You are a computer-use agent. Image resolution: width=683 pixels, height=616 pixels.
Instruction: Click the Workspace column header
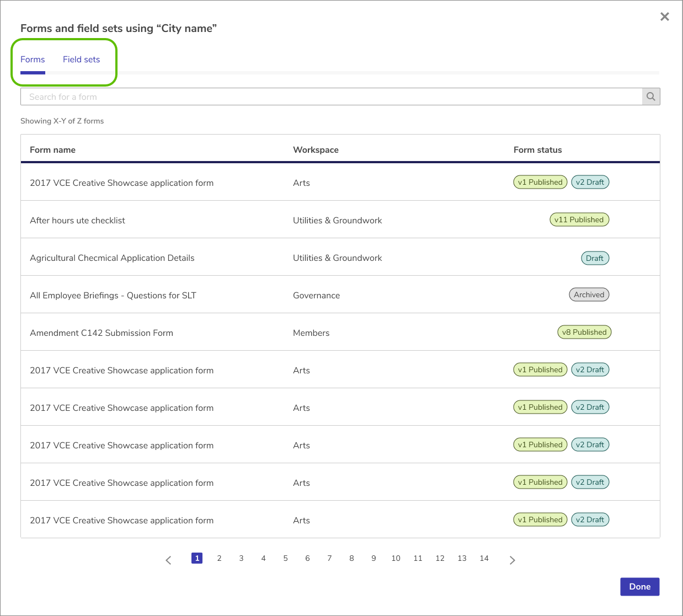coord(316,150)
